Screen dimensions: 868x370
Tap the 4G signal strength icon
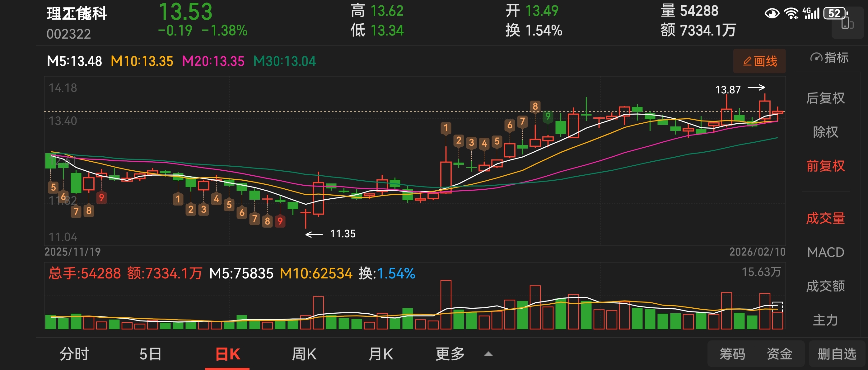click(x=811, y=13)
